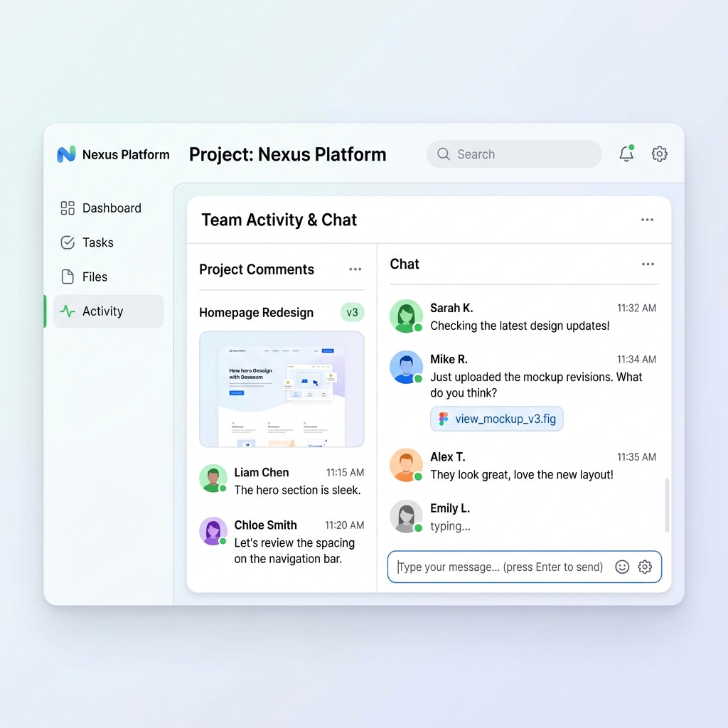Switch to the Activity sidebar item
This screenshot has height=728, width=728.
[x=103, y=311]
